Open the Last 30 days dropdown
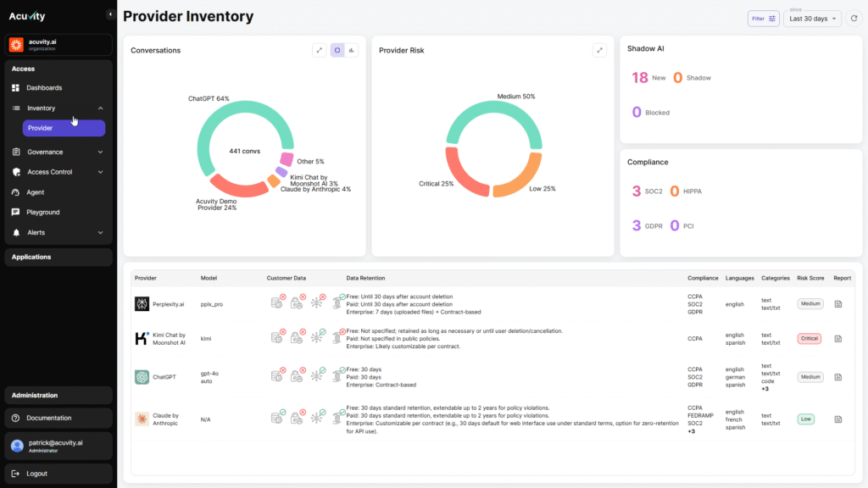 click(x=812, y=19)
